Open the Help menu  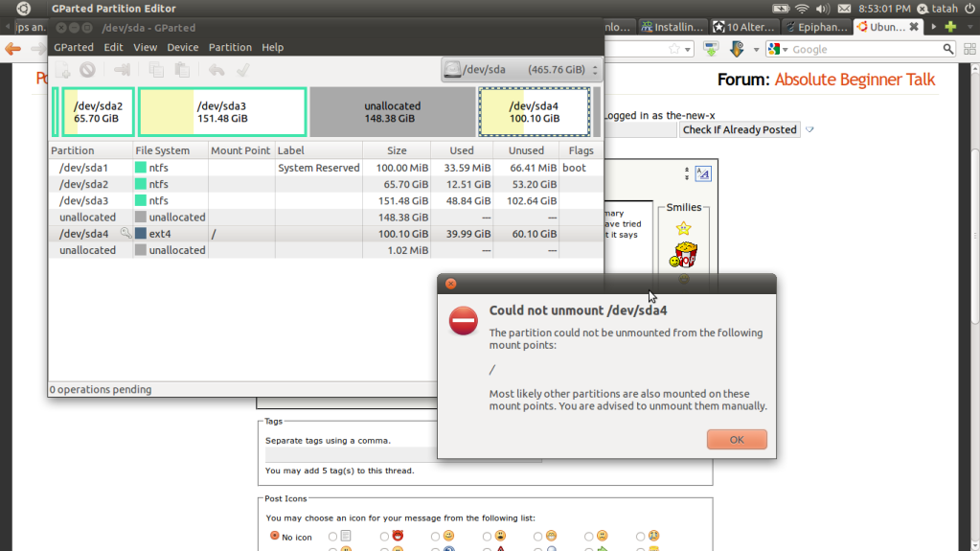(272, 47)
